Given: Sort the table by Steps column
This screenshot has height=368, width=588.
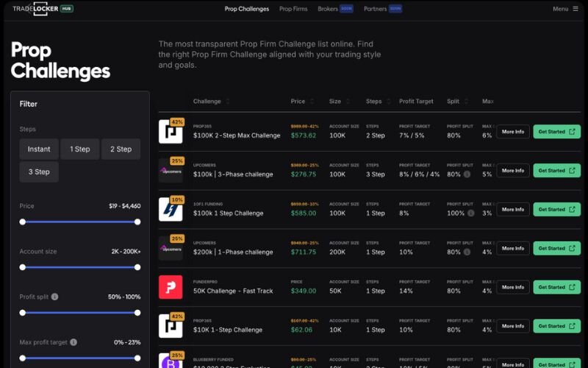Looking at the screenshot, I should click(x=378, y=102).
